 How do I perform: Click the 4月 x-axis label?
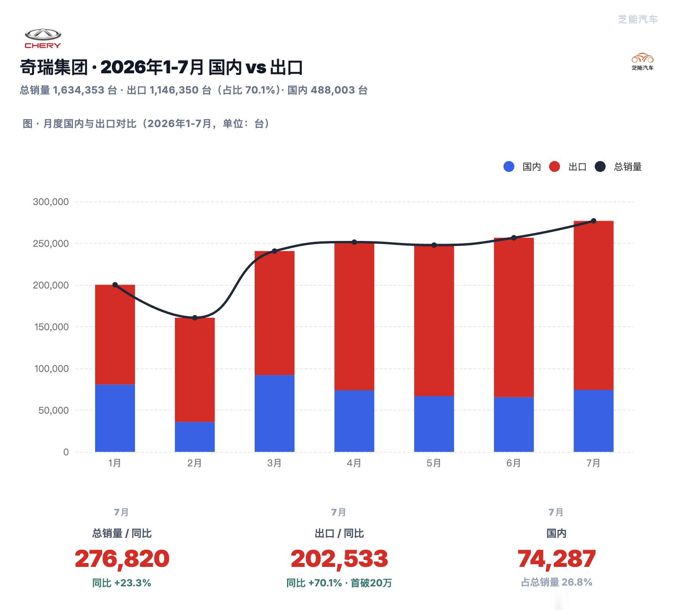point(354,463)
